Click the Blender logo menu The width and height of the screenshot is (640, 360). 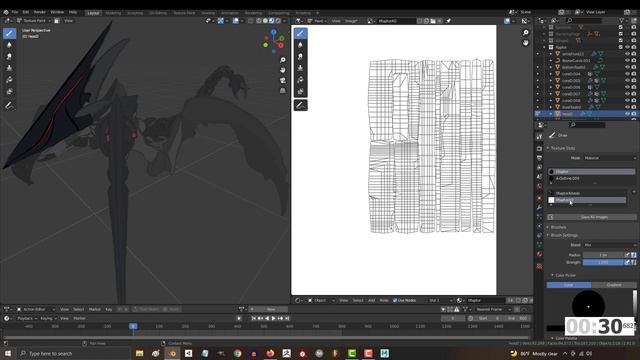[6, 13]
